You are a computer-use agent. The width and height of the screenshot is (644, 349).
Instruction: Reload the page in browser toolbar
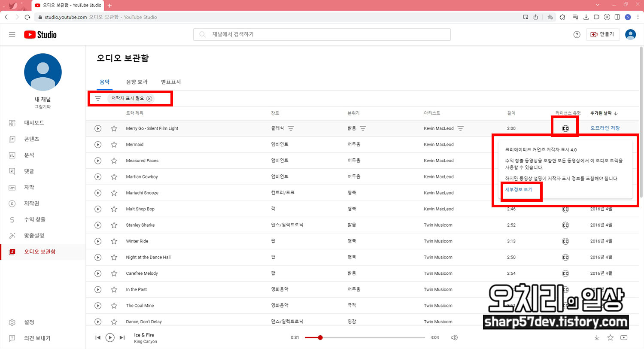(x=27, y=17)
